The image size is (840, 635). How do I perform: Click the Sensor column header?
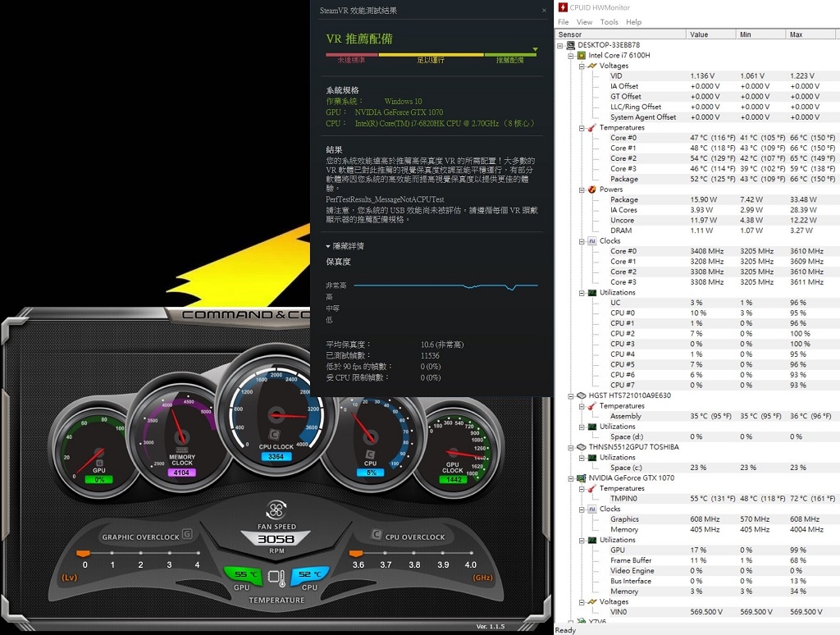coord(620,34)
